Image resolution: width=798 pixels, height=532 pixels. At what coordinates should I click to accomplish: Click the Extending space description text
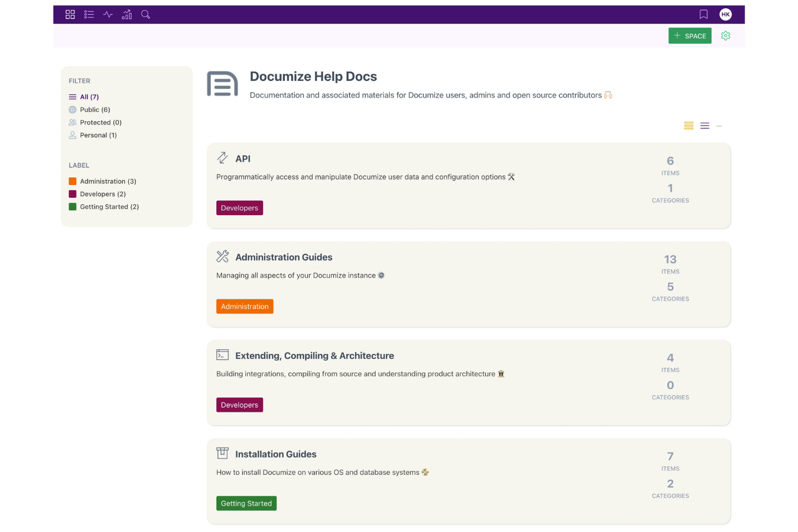(x=361, y=374)
